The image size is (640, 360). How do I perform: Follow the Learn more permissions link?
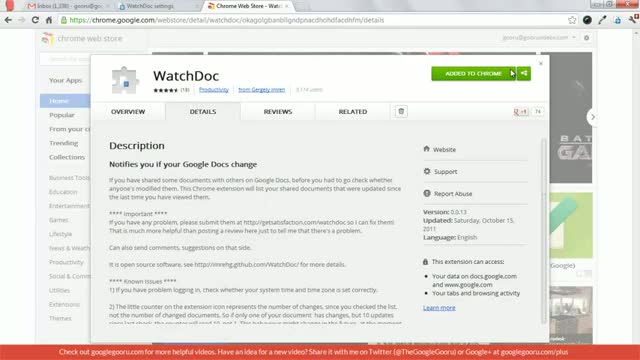tap(439, 308)
